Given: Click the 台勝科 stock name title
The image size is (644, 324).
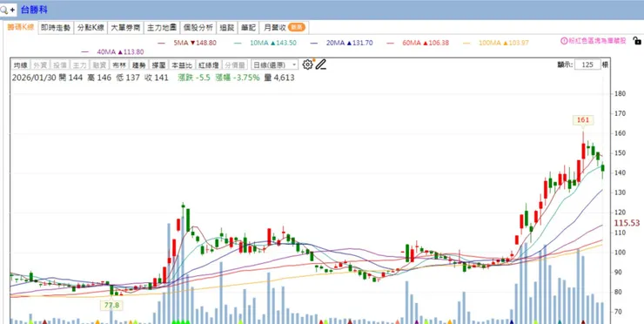Looking at the screenshot, I should click(35, 10).
